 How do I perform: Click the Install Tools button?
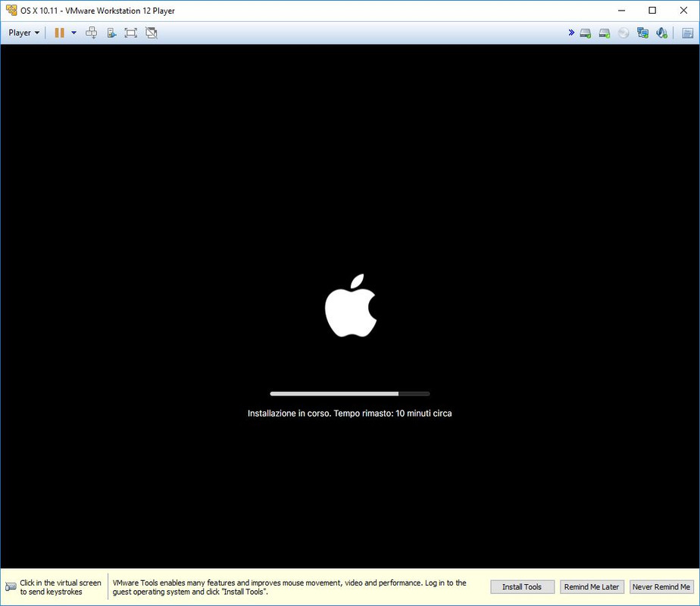(x=522, y=587)
